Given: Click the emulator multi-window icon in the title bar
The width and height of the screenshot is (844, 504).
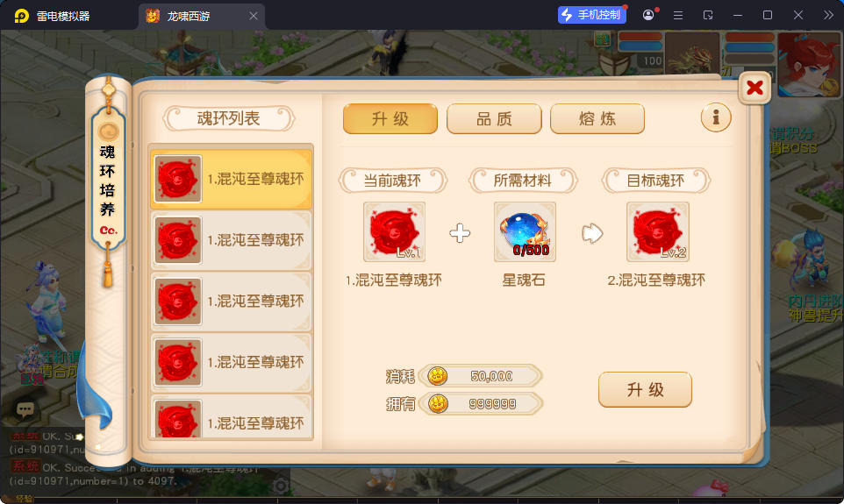Looking at the screenshot, I should pos(708,16).
